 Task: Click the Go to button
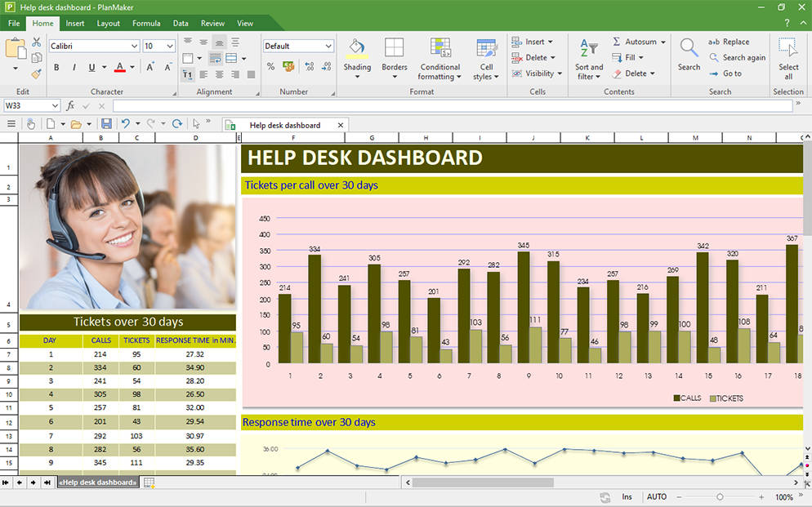pyautogui.click(x=725, y=73)
